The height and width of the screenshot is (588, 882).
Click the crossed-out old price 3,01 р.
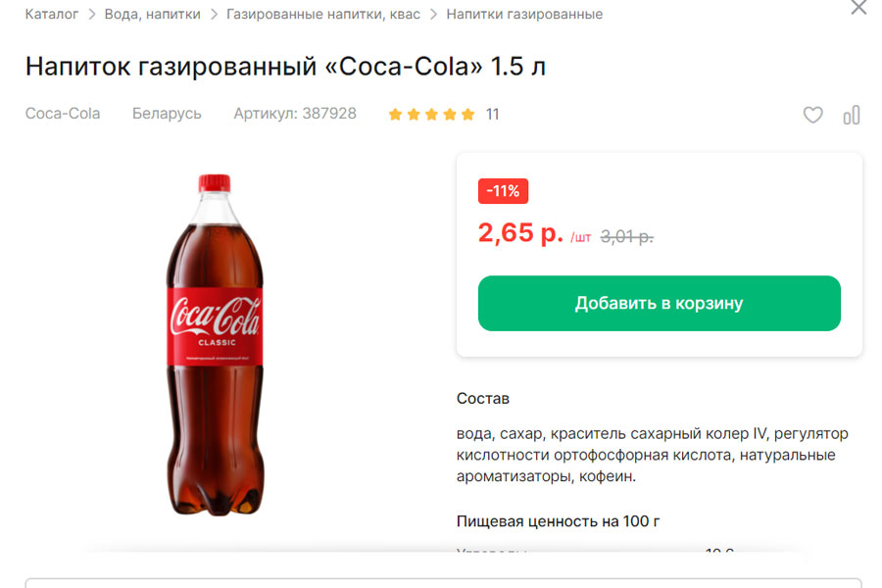(x=626, y=235)
